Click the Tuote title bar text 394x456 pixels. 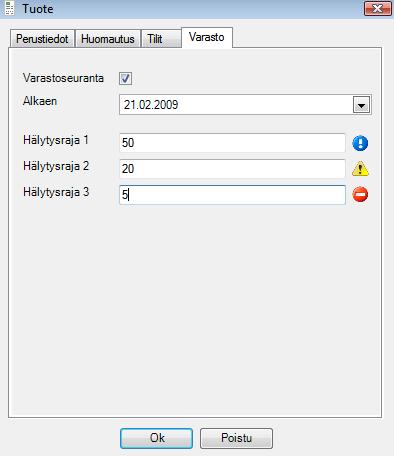coord(38,9)
